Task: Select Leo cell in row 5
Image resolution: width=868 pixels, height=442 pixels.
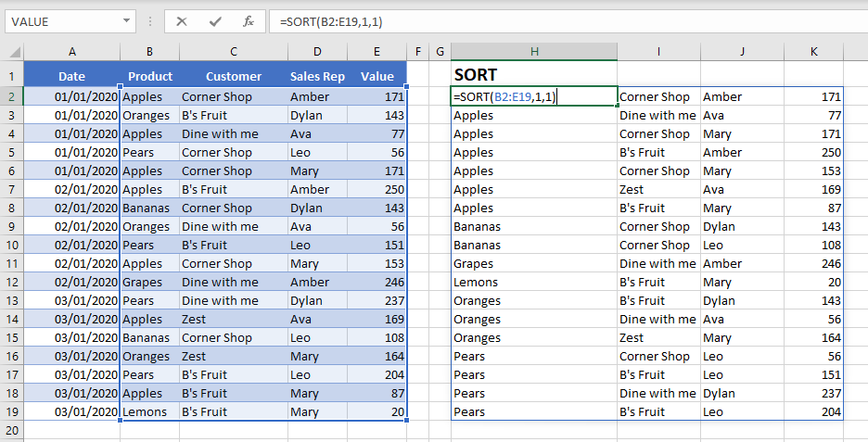Action: click(317, 153)
